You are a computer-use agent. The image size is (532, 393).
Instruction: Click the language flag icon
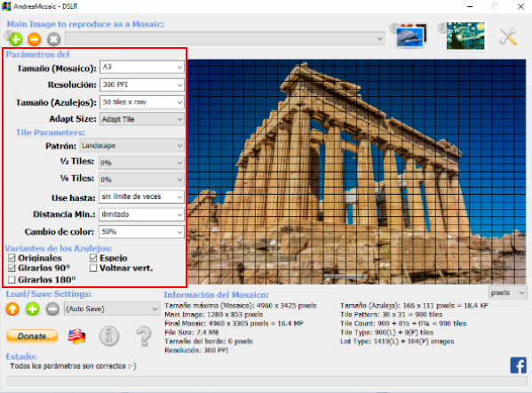click(76, 336)
